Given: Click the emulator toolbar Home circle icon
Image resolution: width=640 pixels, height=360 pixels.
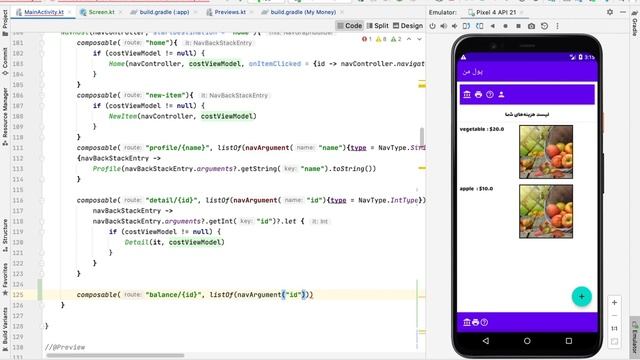Looking at the screenshot, I should pyautogui.click(x=505, y=26).
